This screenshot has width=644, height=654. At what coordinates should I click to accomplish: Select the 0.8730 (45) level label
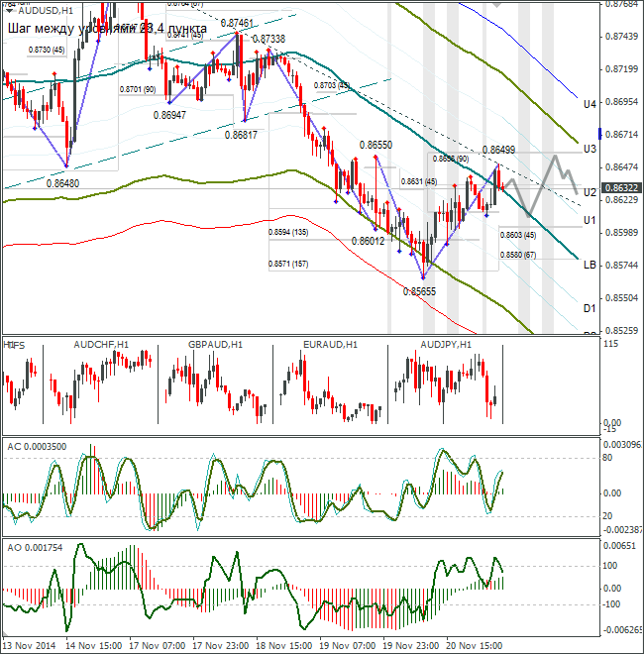(x=47, y=50)
